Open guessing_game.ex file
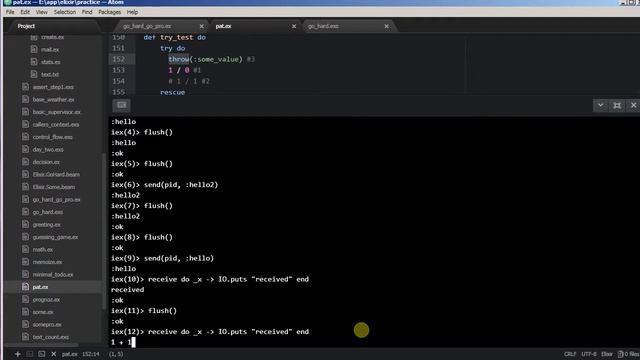 coord(55,237)
